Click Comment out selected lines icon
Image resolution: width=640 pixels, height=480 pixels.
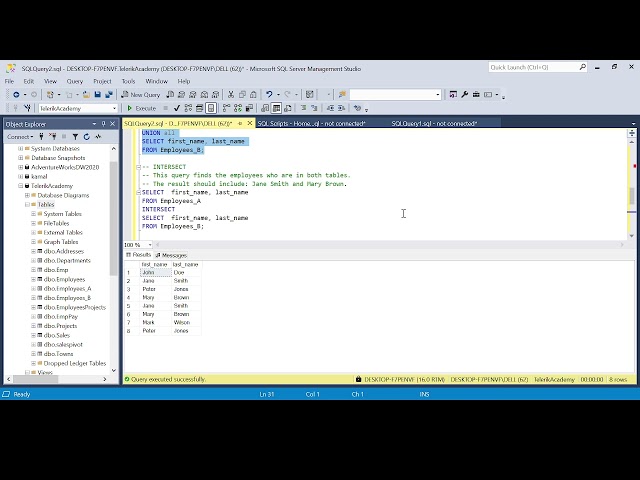[303, 108]
